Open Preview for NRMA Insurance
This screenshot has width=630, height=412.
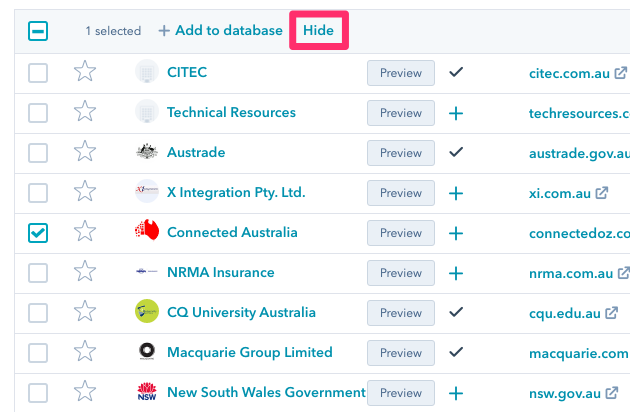point(400,273)
